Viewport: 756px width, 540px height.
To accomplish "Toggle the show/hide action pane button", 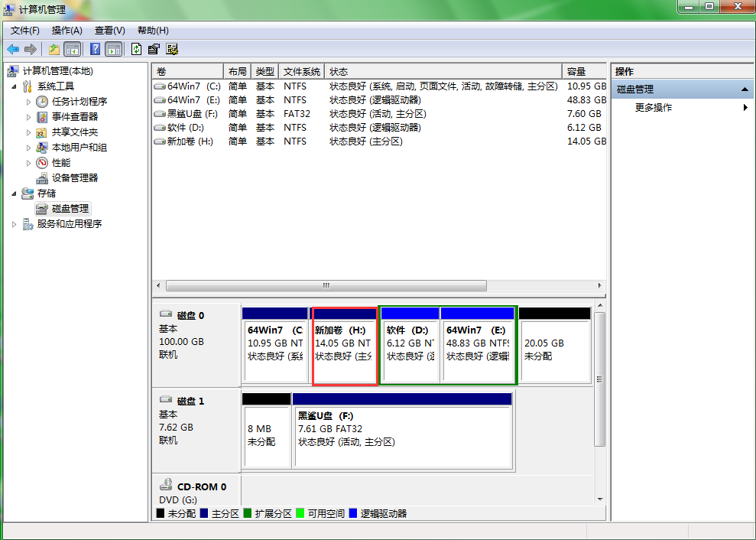I will pyautogui.click(x=113, y=49).
